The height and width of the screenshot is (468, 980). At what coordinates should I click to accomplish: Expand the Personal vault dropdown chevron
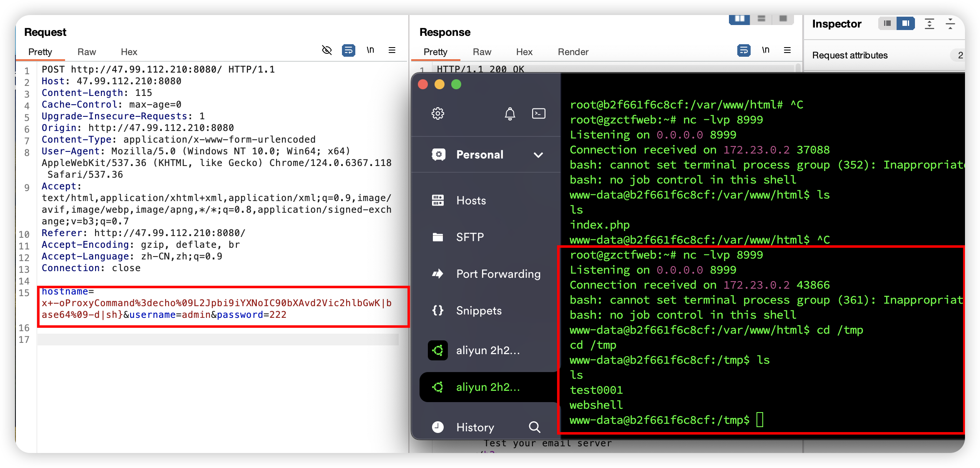[x=538, y=155]
